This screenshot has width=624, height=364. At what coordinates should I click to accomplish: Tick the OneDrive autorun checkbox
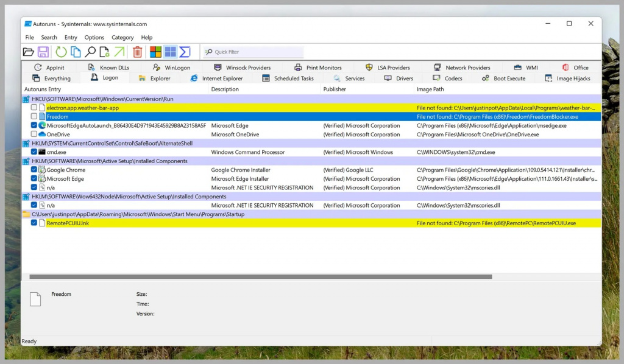34,135
